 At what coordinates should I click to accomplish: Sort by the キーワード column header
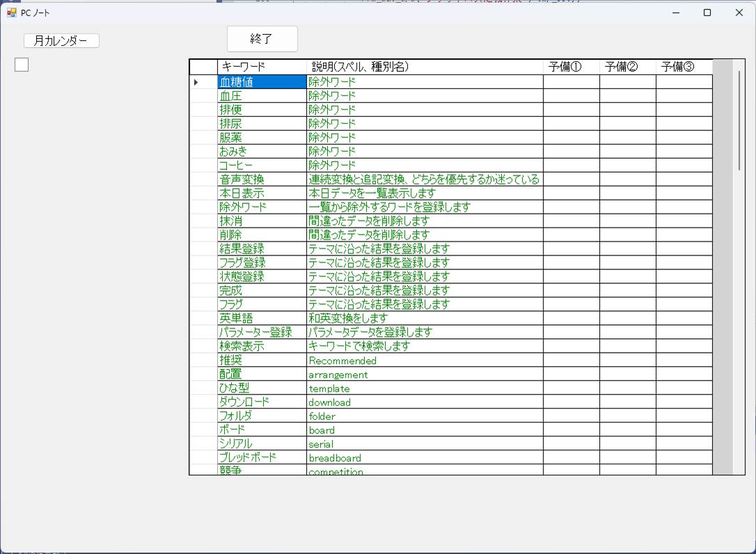tap(262, 67)
